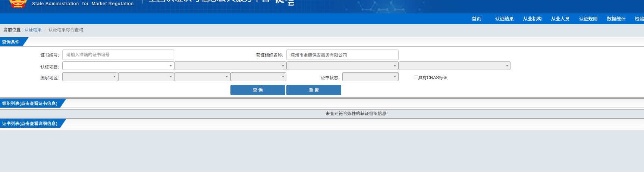Focus the 证书编号 input field
This screenshot has height=172, width=644.
click(118, 55)
